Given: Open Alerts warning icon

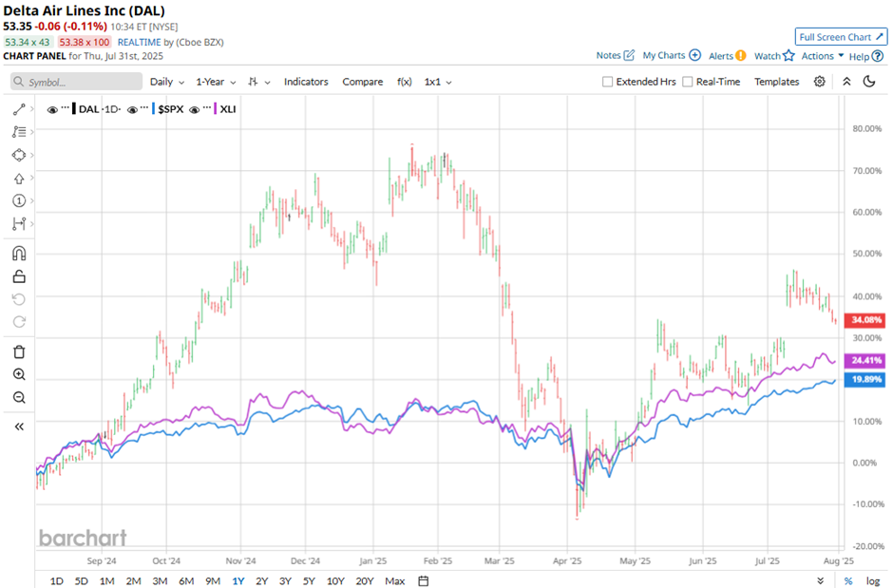Looking at the screenshot, I should coord(740,55).
